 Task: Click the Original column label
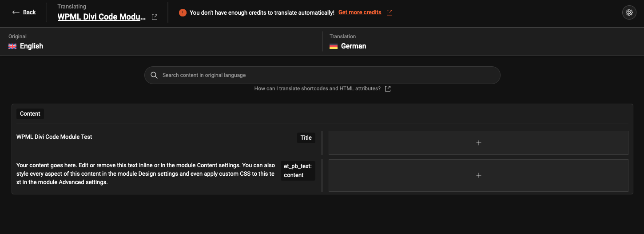(18, 36)
